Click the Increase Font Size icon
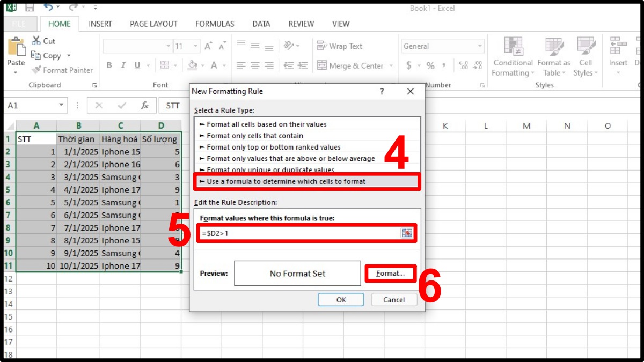Viewport: 644px width, 362px height. [x=208, y=46]
